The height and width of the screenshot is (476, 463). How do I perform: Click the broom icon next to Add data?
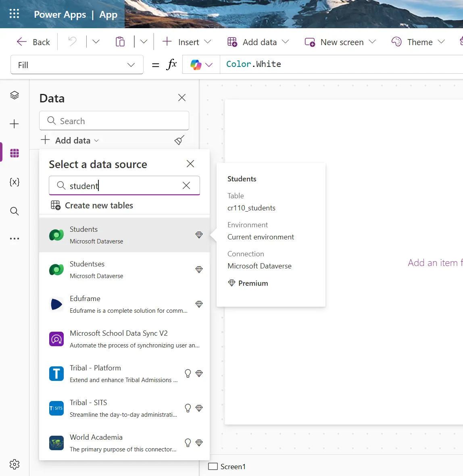(x=179, y=140)
